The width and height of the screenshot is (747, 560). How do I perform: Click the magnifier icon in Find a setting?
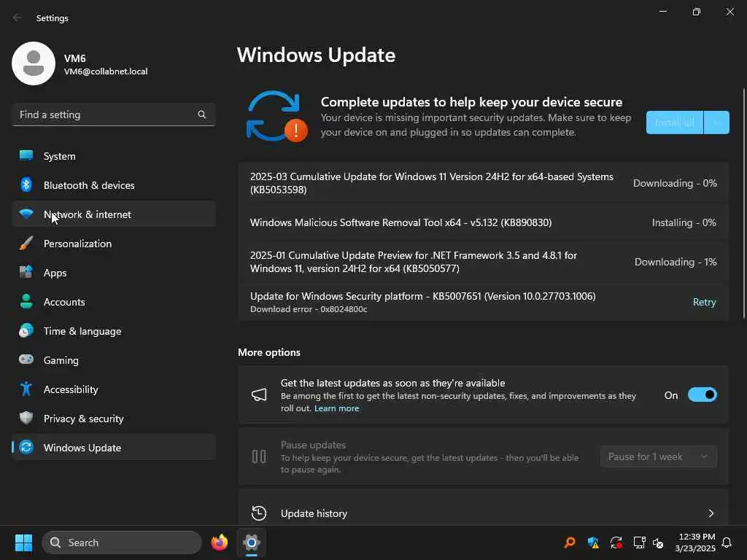coord(202,114)
